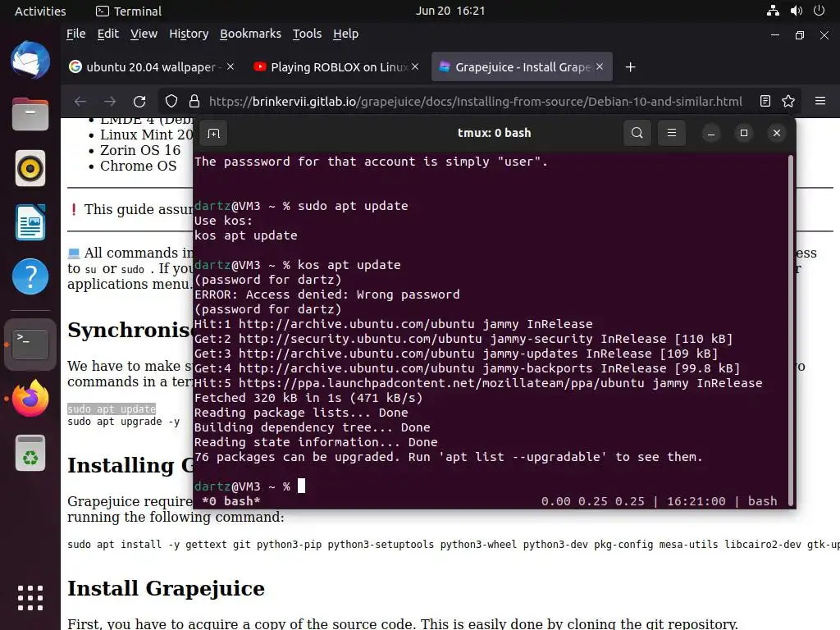
Task: Open the Help icon in dock
Action: (x=30, y=276)
